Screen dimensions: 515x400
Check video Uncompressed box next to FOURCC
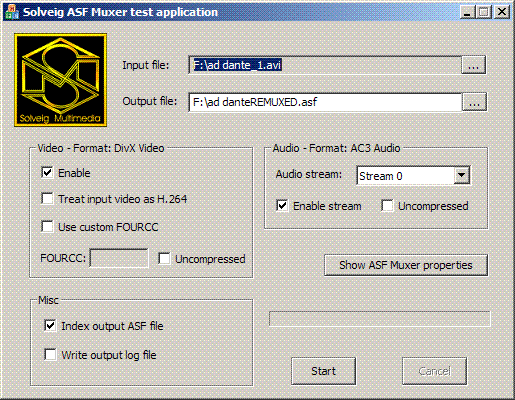[x=164, y=259]
